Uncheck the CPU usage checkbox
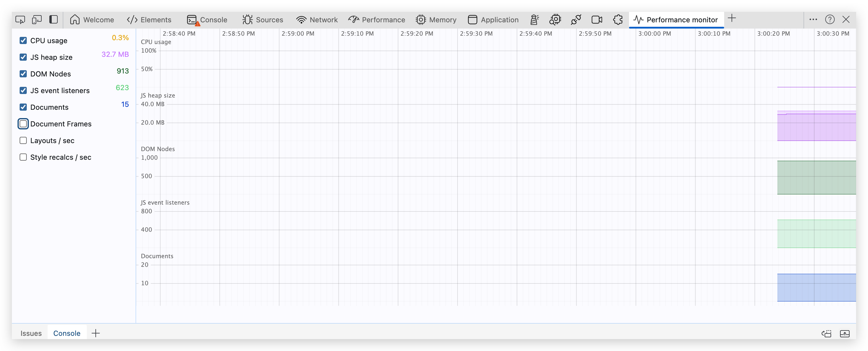 pyautogui.click(x=23, y=40)
